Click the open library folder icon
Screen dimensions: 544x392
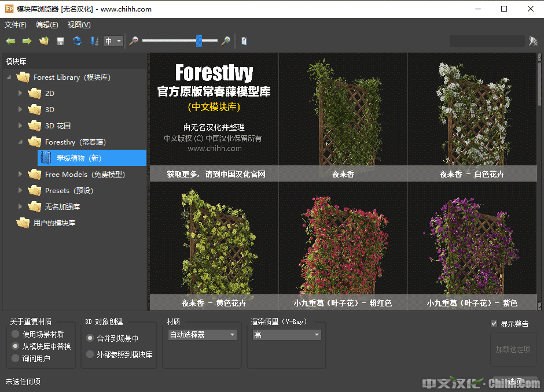(x=43, y=41)
